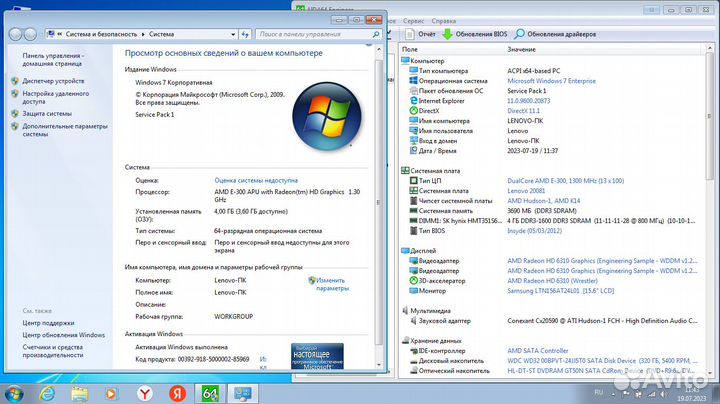This screenshot has width=720, height=404.
Task: Open the Start menu orb
Action: tap(14, 394)
